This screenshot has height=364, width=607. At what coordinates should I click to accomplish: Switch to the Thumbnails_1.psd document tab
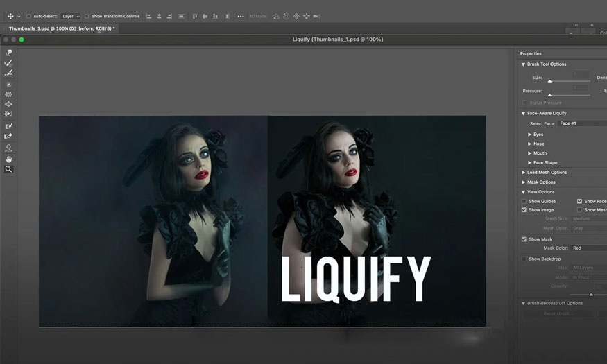tap(61, 28)
